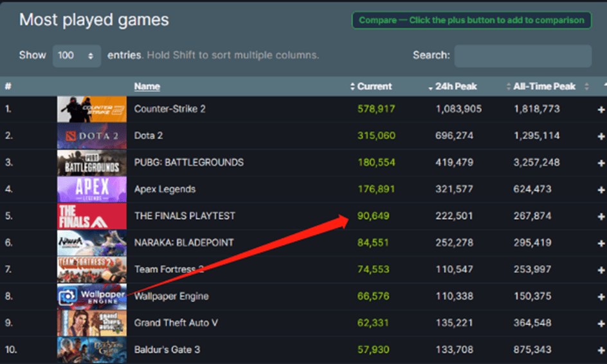This screenshot has width=607, height=364.
Task: Open Wallpaper Engine thumbnail image
Action: tap(92, 296)
